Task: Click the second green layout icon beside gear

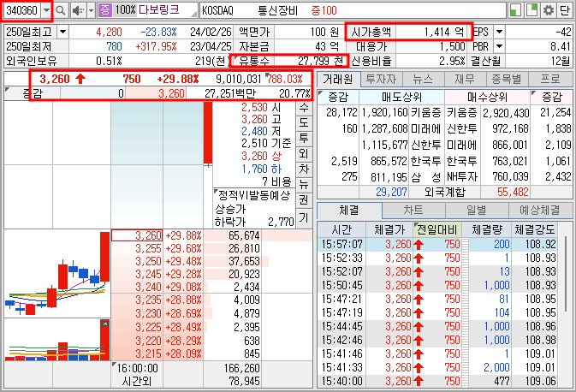Action: (531, 10)
